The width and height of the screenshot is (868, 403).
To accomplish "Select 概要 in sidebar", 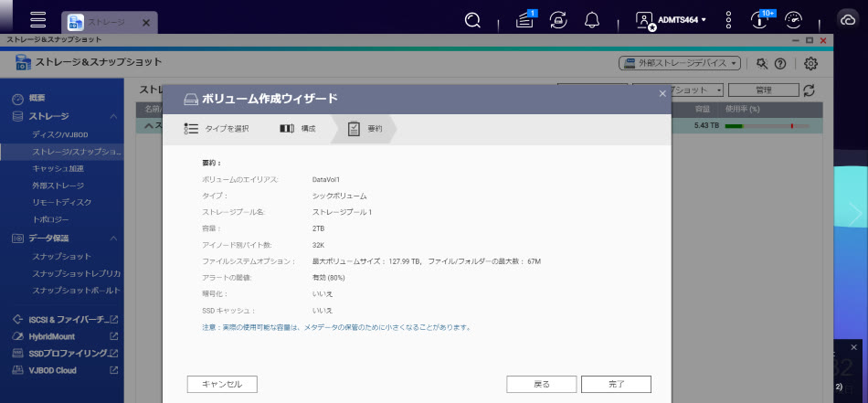I will tap(37, 98).
